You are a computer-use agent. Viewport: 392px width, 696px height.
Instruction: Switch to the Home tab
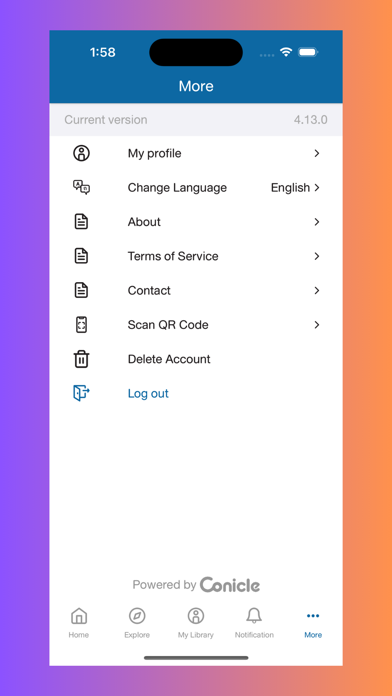tap(79, 623)
